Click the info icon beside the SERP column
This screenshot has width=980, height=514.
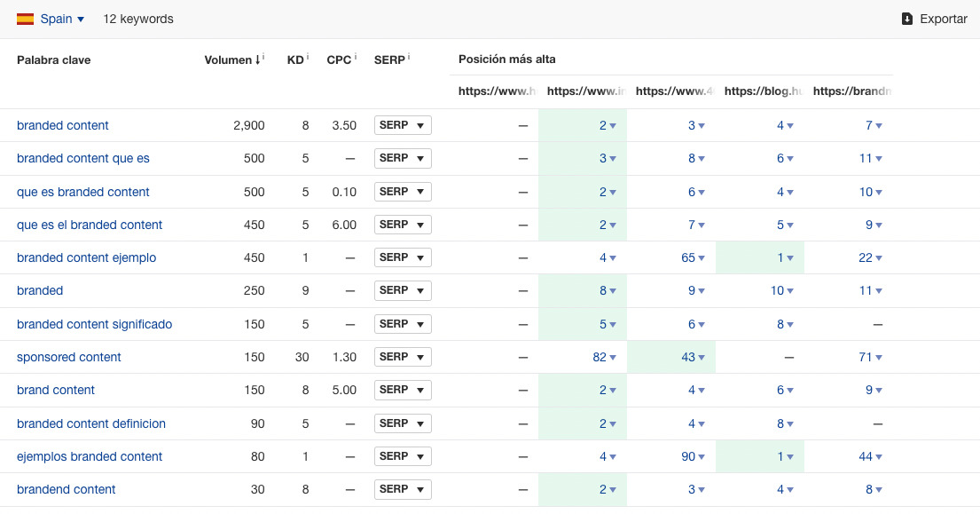tap(409, 55)
